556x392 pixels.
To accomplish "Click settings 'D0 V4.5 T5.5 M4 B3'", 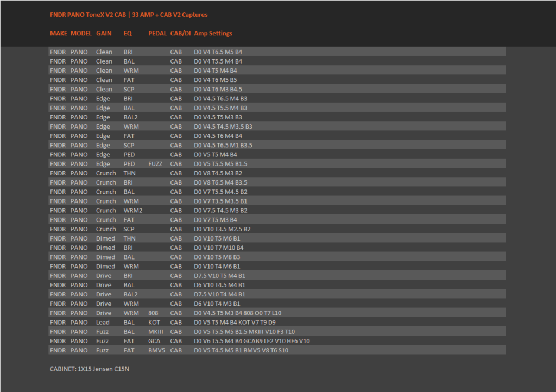I will point(220,108).
